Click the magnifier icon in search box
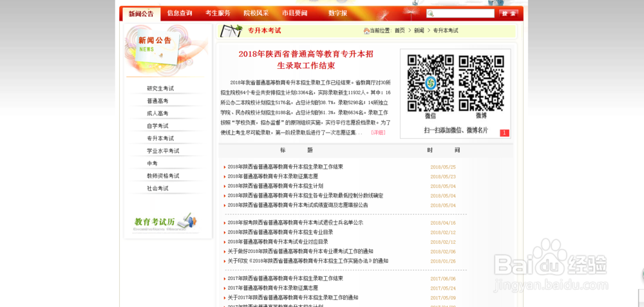 point(430,14)
